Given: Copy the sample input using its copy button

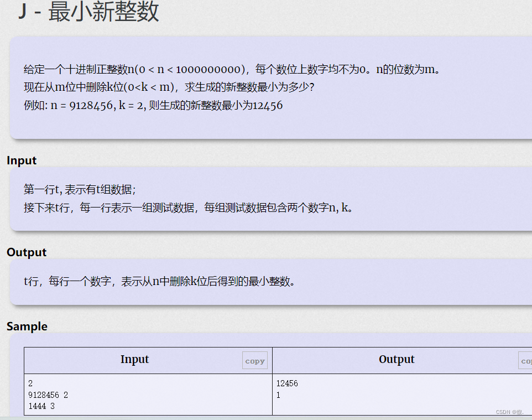Looking at the screenshot, I should pyautogui.click(x=254, y=360).
